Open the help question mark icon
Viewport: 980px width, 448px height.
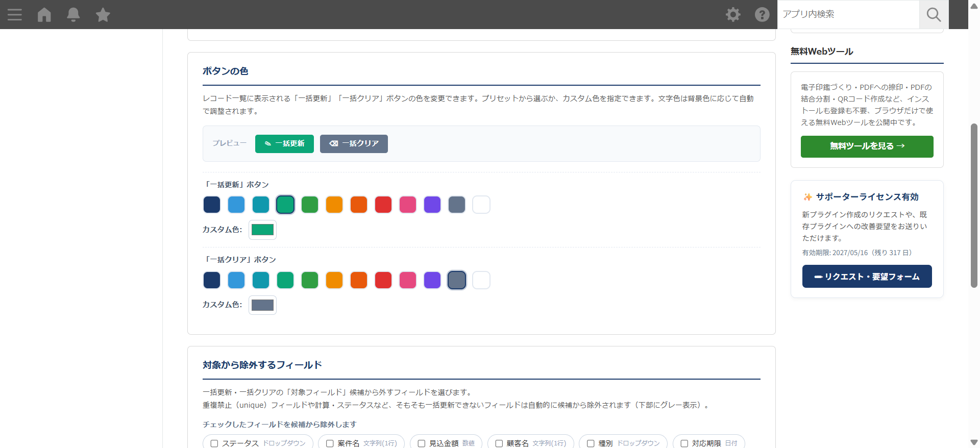coord(762,14)
